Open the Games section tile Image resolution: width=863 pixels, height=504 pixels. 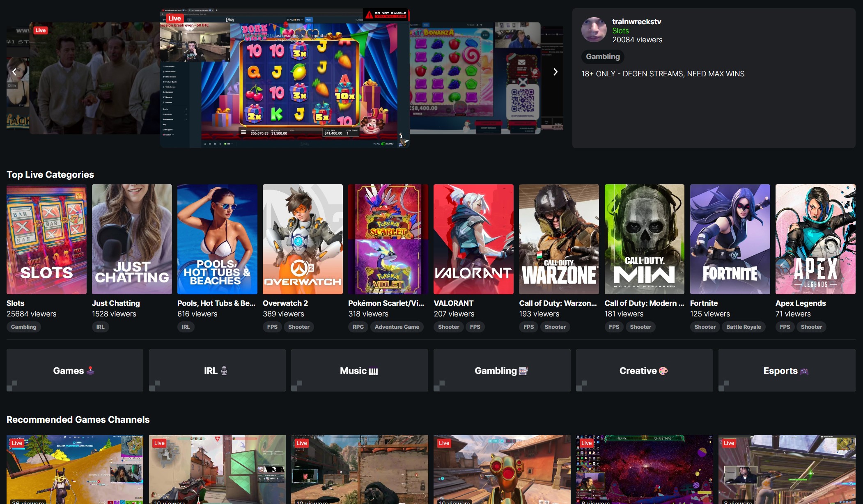coord(75,371)
